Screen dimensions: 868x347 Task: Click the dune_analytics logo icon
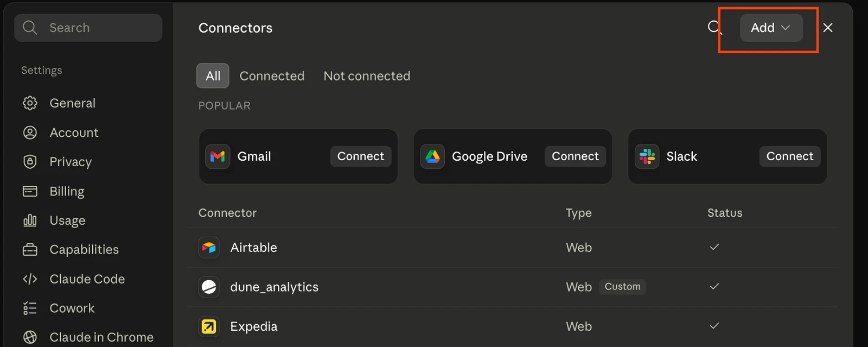click(x=209, y=287)
